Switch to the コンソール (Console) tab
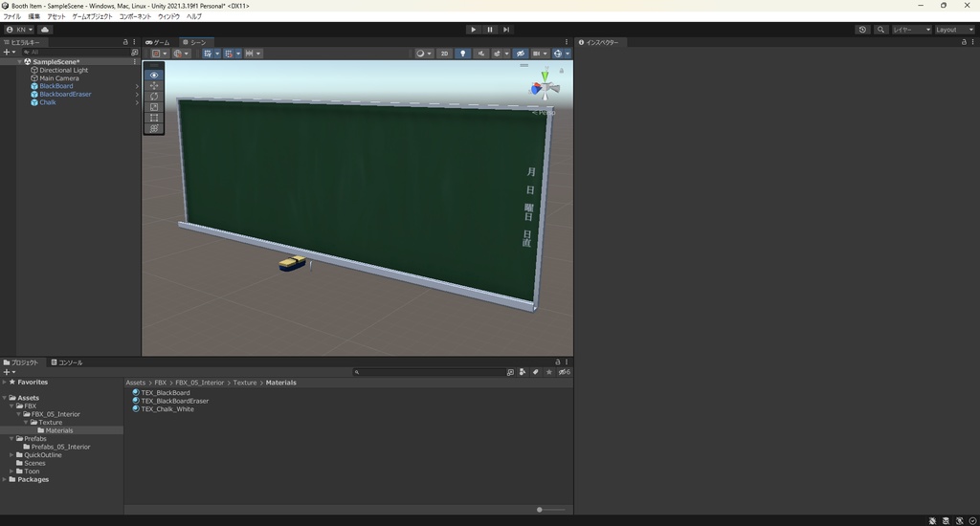The width and height of the screenshot is (980, 526). point(67,362)
